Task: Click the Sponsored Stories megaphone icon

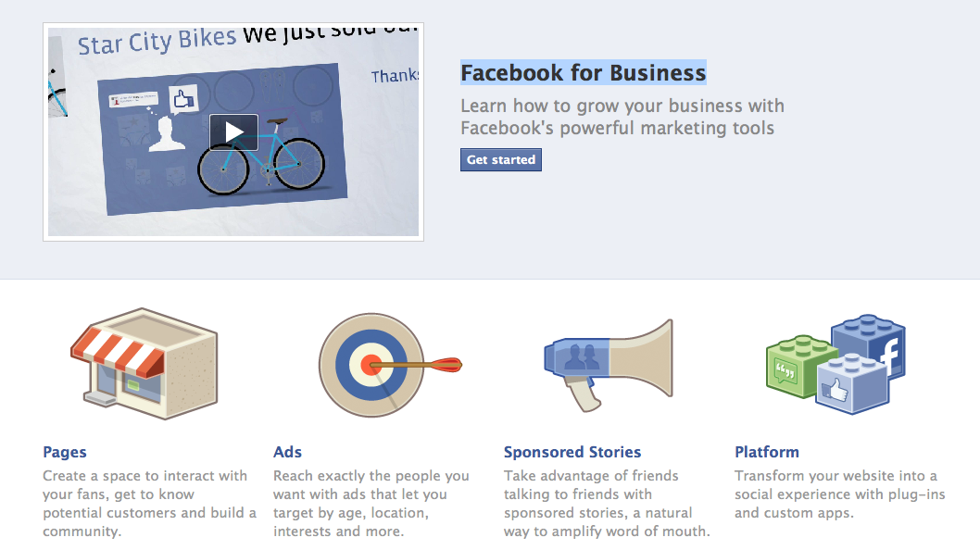Action: [608, 361]
